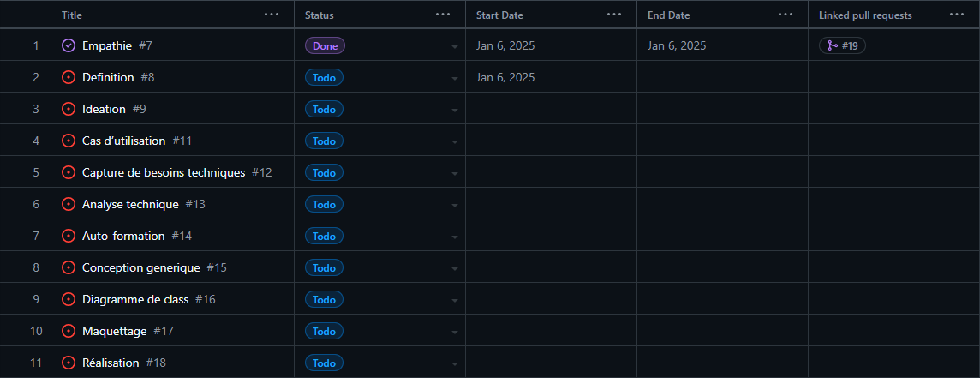Open the Title column options menu
Screen dimensions: 980x378
tap(272, 15)
